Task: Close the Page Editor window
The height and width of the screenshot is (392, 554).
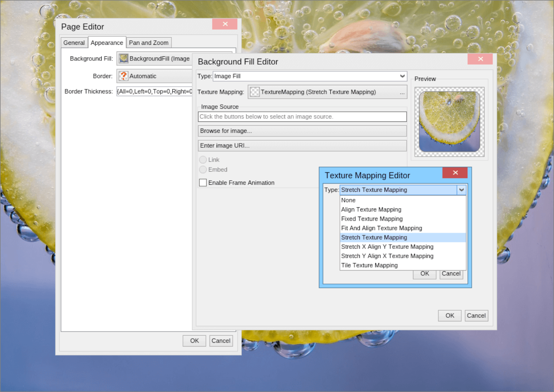Action: pyautogui.click(x=225, y=24)
